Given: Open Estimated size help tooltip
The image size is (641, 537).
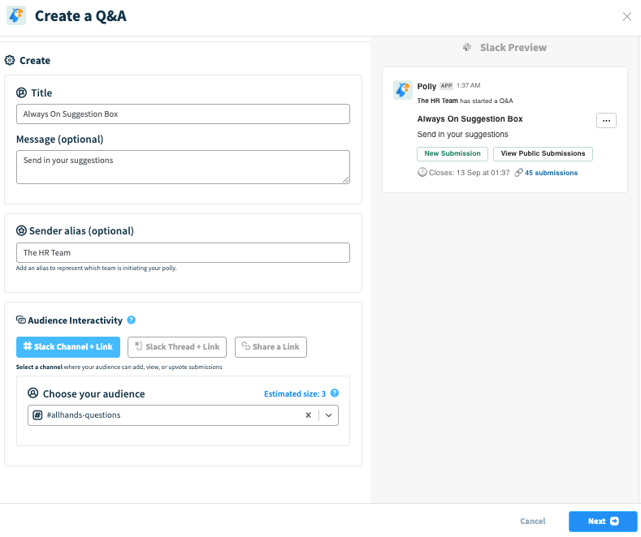Looking at the screenshot, I should [334, 393].
